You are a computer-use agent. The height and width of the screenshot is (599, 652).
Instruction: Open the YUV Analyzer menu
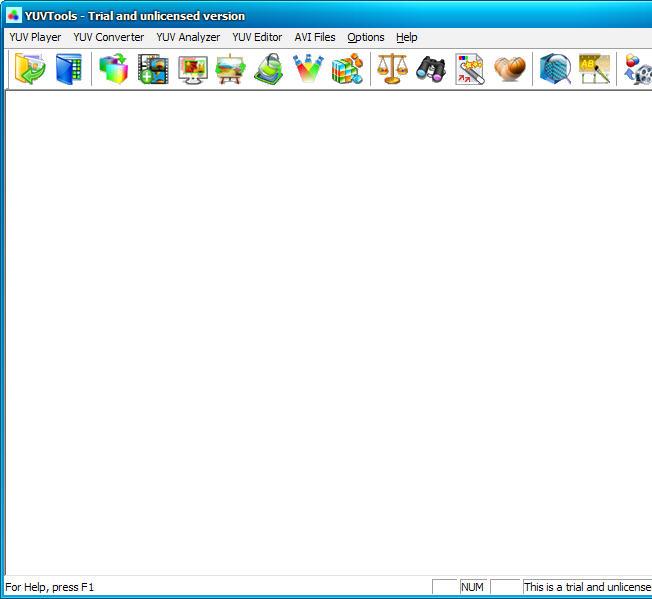click(188, 37)
